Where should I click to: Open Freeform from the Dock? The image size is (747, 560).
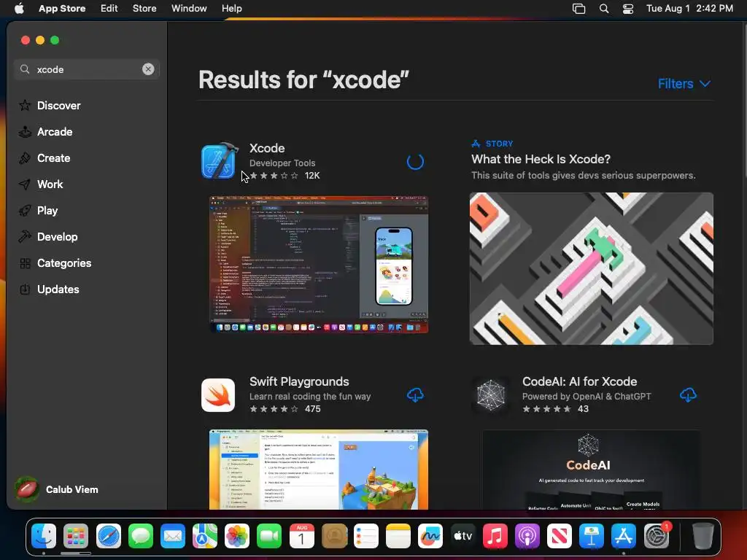tap(430, 536)
